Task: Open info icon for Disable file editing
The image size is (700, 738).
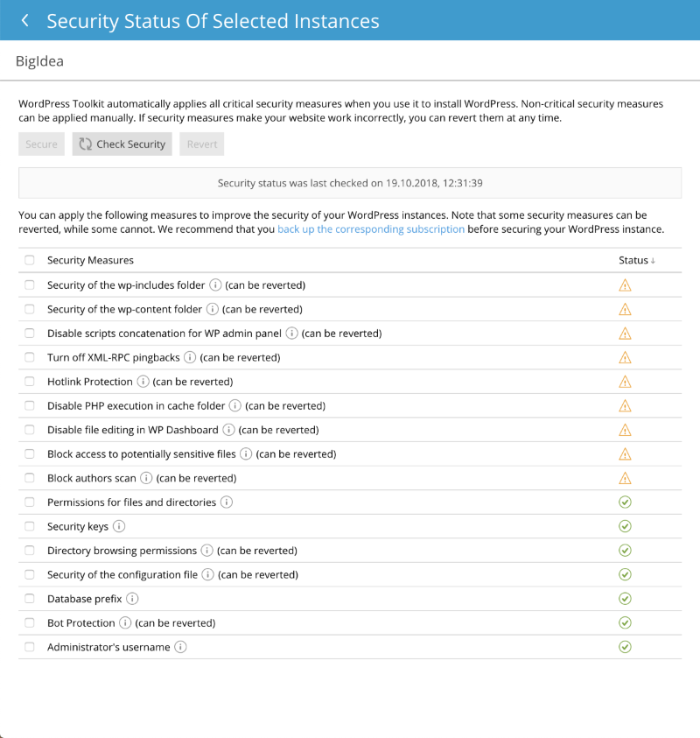Action: point(228,430)
